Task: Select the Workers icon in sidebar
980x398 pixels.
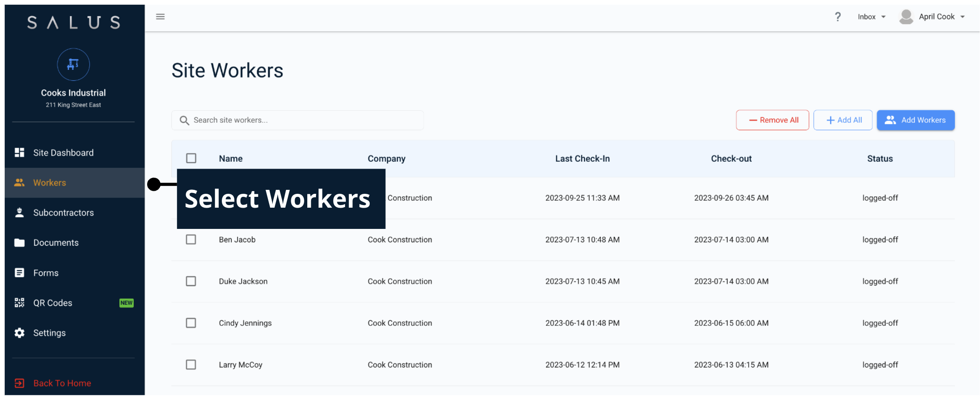Action: [19, 183]
